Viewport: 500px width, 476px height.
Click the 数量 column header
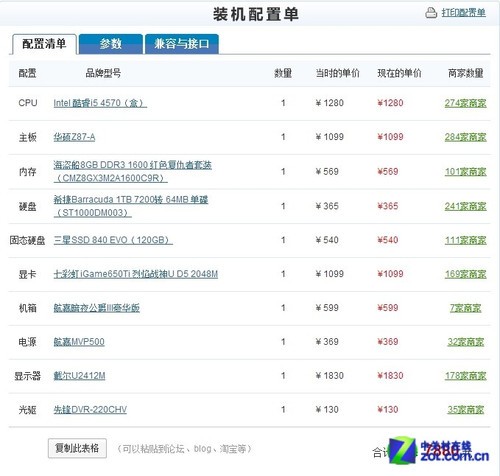(283, 73)
